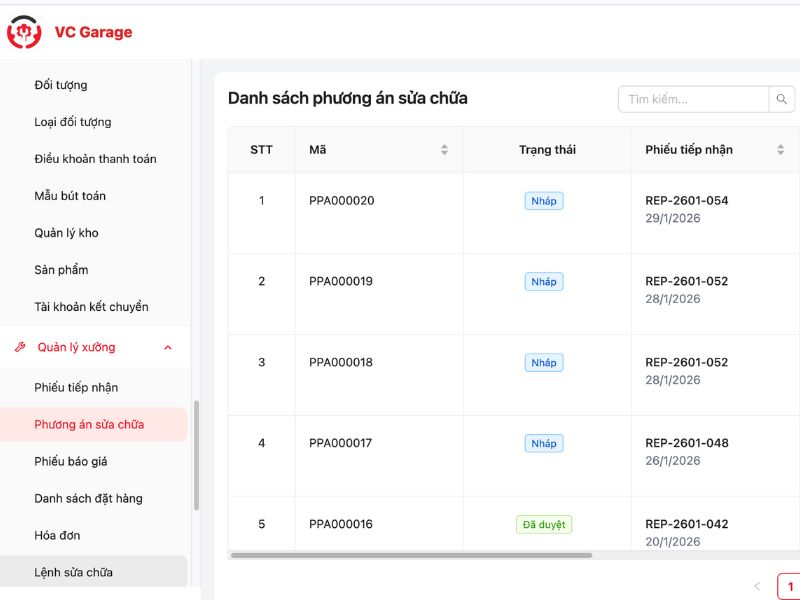Viewport: 800px width, 600px height.
Task: Go to Lệnh sửa chữa
Action: click(x=73, y=572)
